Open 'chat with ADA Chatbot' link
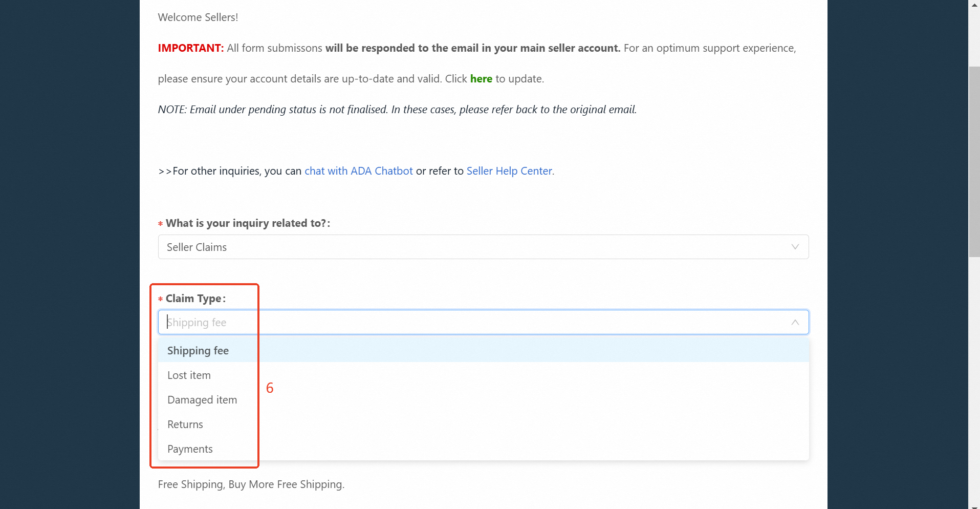The height and width of the screenshot is (509, 980). [x=358, y=171]
